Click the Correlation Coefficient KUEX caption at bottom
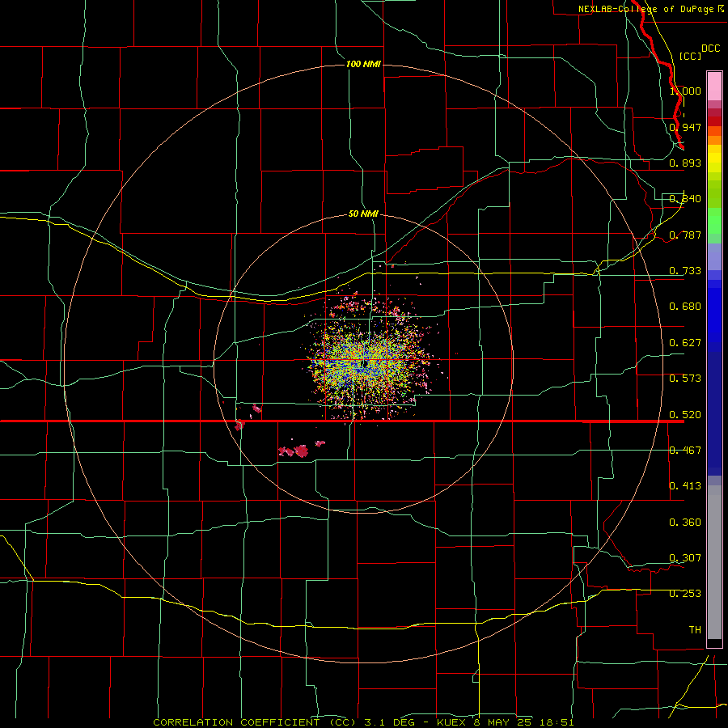Screen dimensions: 728x728 pos(363,722)
